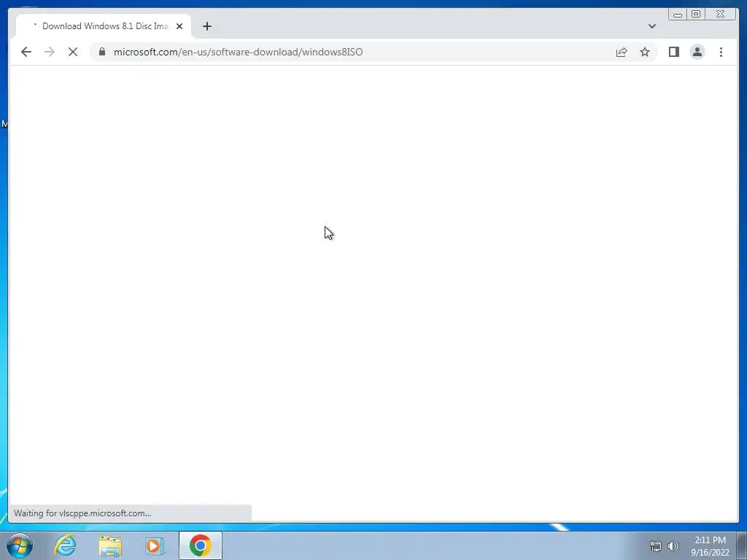Open the Chrome side panel
747x560 pixels.
coord(673,52)
